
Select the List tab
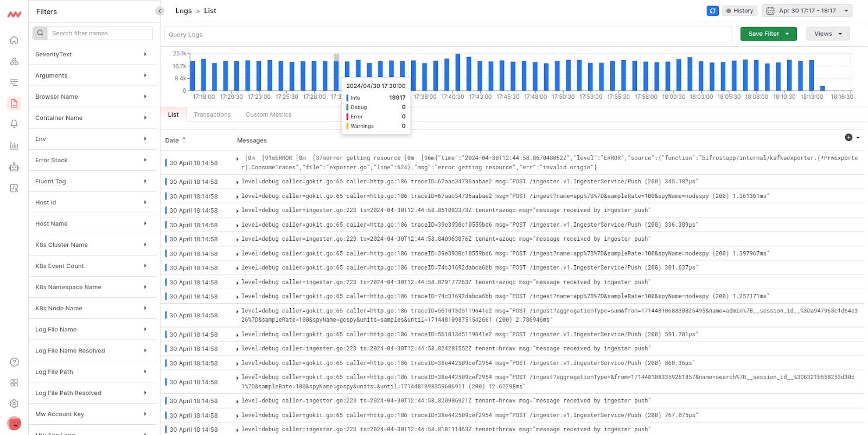173,114
